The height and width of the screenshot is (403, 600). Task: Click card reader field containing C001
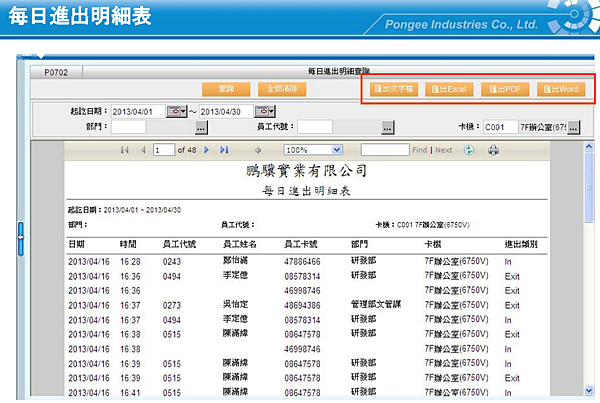click(x=500, y=127)
